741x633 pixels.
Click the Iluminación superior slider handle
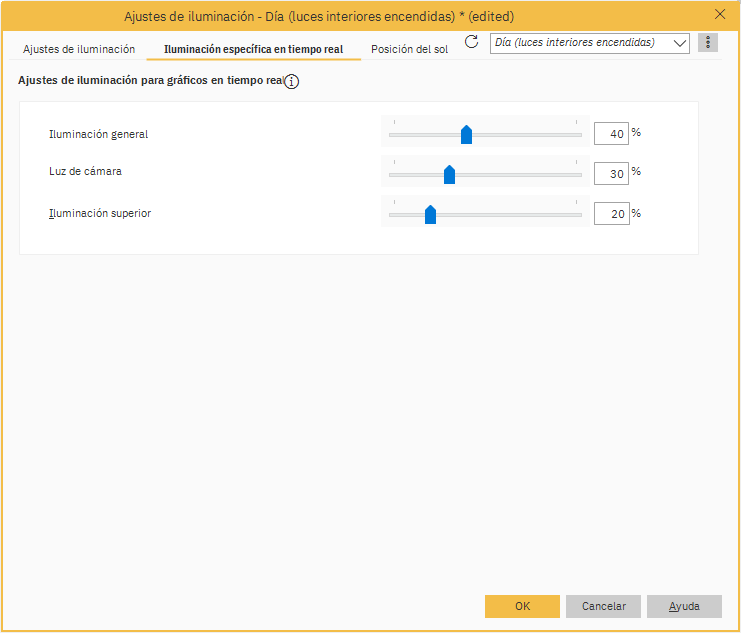(430, 214)
